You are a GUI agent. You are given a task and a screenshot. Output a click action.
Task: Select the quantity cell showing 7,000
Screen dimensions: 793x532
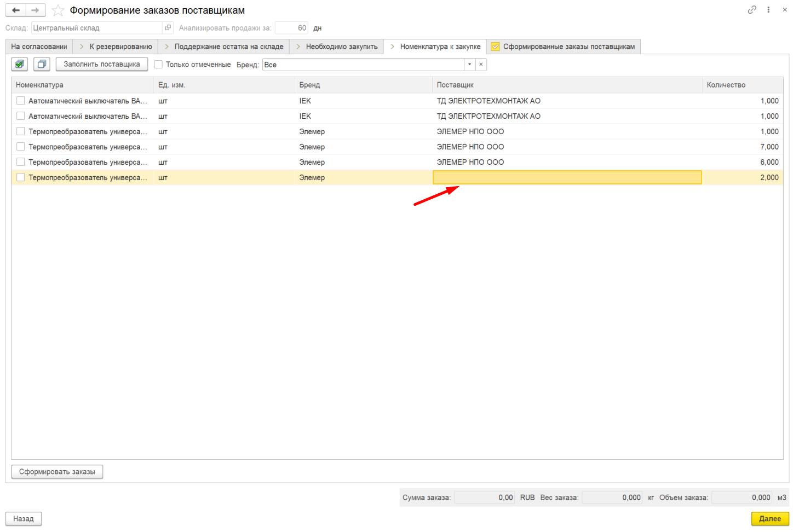(743, 147)
